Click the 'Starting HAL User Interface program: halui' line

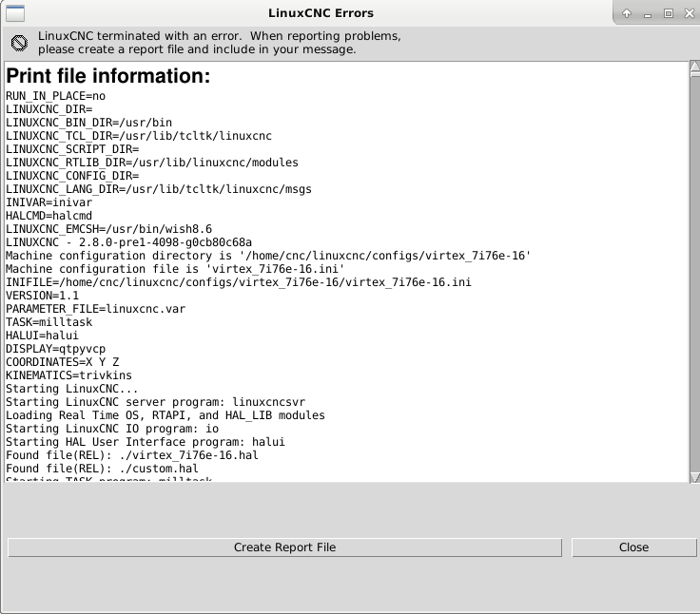pyautogui.click(x=146, y=442)
